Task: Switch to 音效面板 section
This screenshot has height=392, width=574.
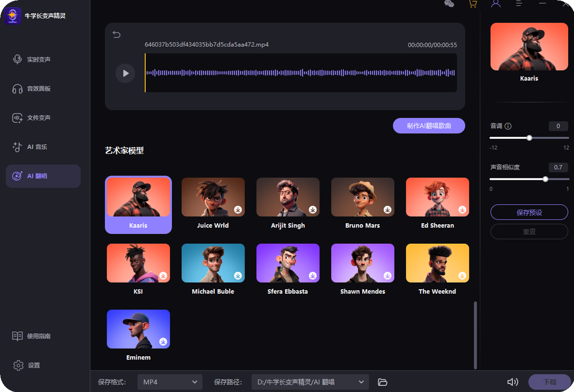Action: tap(43, 88)
